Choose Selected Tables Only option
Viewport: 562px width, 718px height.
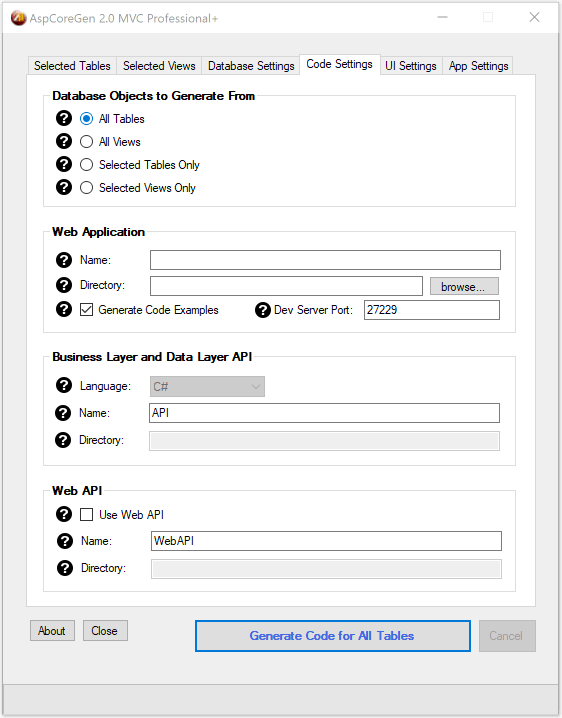tap(86, 165)
